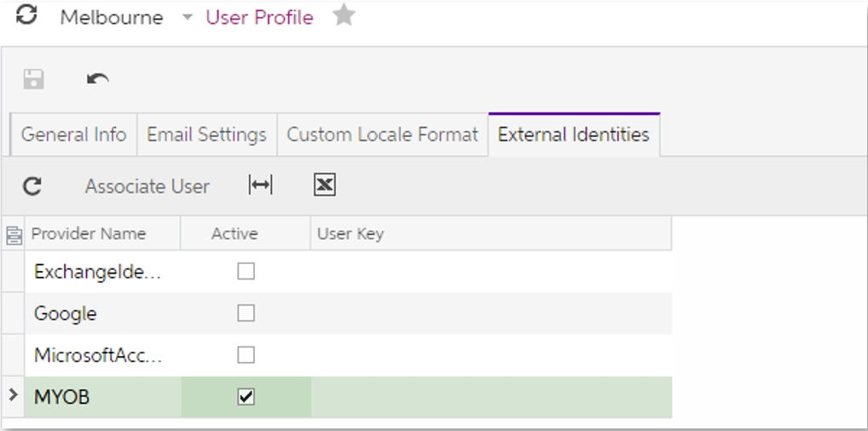Open the grid column configuration icon

coord(14,234)
